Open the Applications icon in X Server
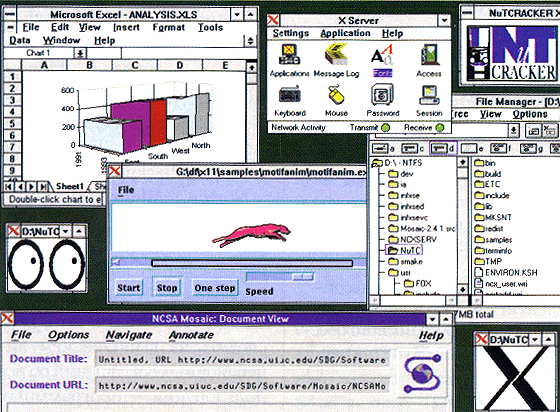The height and width of the screenshot is (412, 560). click(x=289, y=60)
